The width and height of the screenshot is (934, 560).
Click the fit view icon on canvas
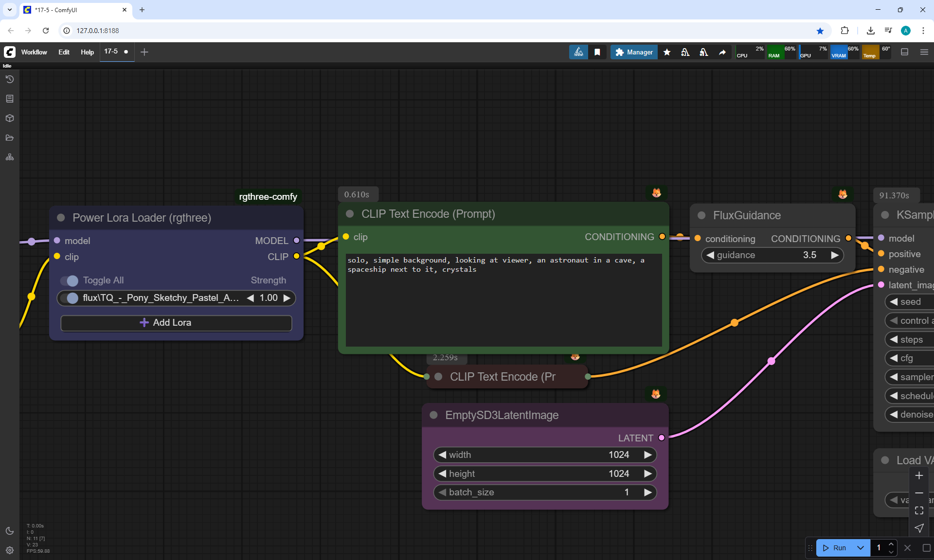[919, 510]
